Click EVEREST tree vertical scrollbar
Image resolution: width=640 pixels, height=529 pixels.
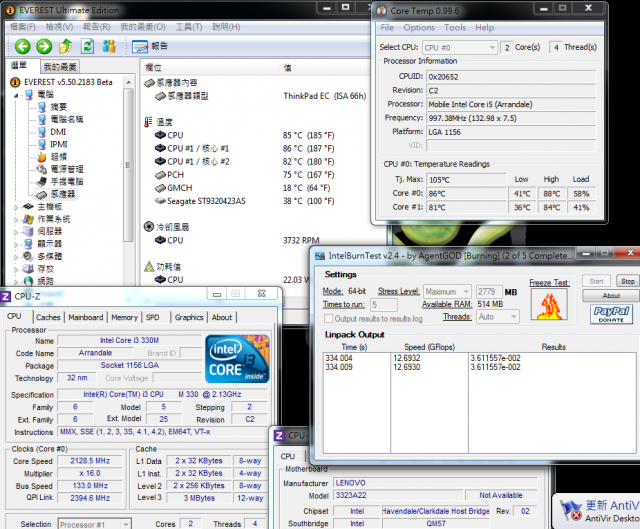[128, 165]
